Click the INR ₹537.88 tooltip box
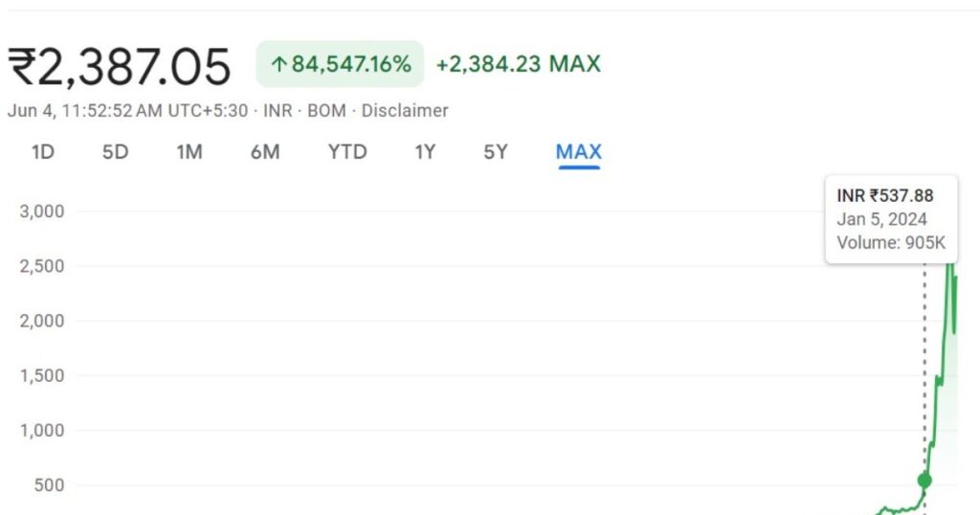The image size is (980, 515). tap(891, 219)
